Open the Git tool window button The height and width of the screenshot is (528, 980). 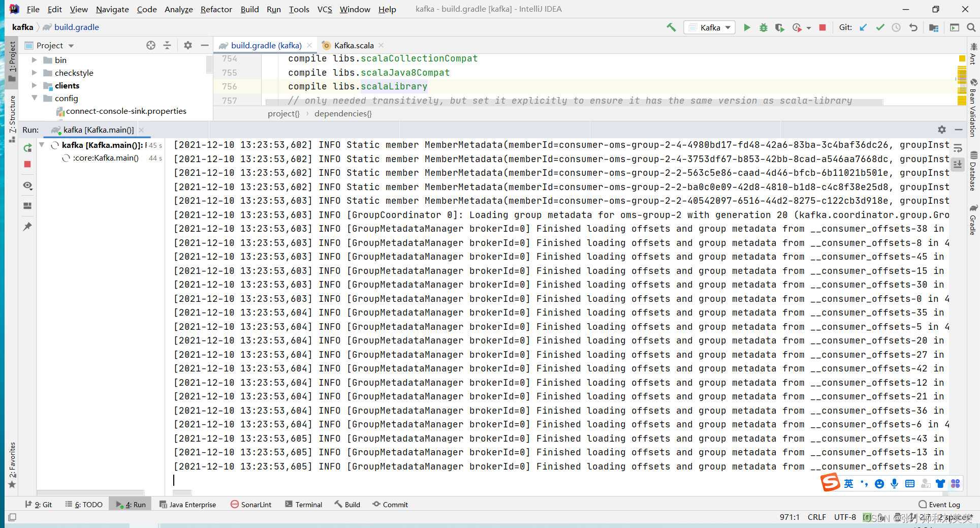[x=39, y=505]
